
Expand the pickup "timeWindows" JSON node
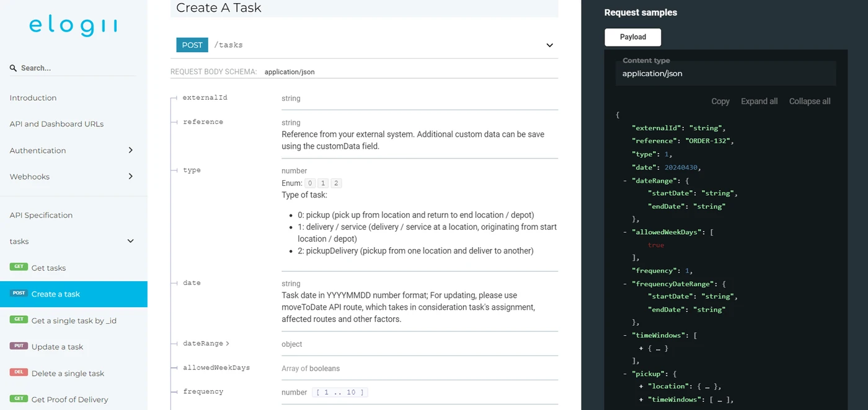(641, 399)
